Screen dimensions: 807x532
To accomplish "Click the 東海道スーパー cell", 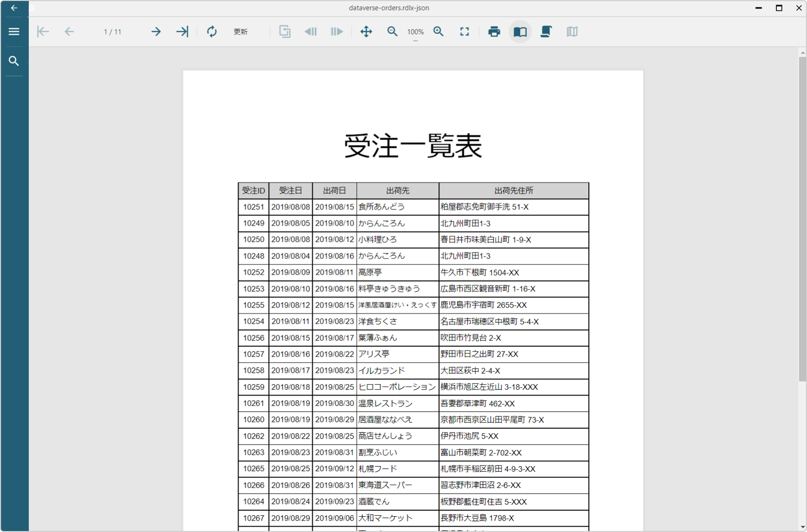I will [398, 485].
